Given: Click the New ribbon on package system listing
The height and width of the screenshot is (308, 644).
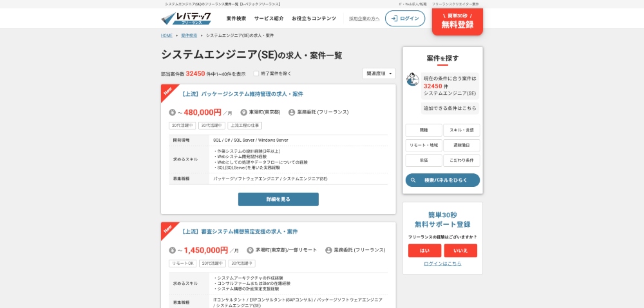Looking at the screenshot, I should 167,91.
